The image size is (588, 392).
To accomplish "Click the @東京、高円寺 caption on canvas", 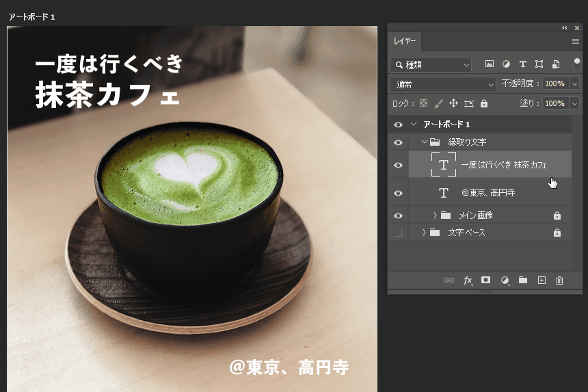I will [289, 367].
